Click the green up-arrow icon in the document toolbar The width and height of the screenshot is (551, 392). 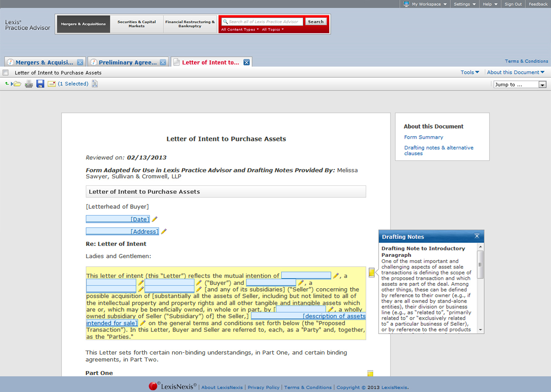7,84
